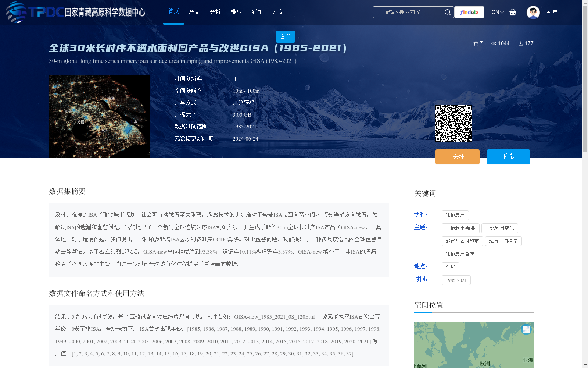Click the user avatar icon
This screenshot has height=368, width=588.
[533, 12]
